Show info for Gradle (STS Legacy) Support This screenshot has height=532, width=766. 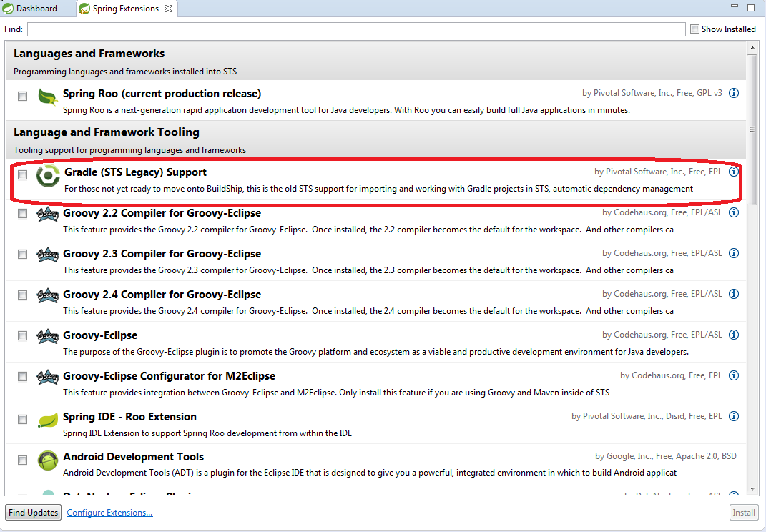pos(733,172)
